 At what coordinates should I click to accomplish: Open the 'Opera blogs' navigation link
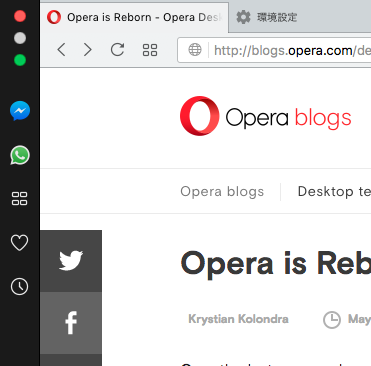(222, 192)
